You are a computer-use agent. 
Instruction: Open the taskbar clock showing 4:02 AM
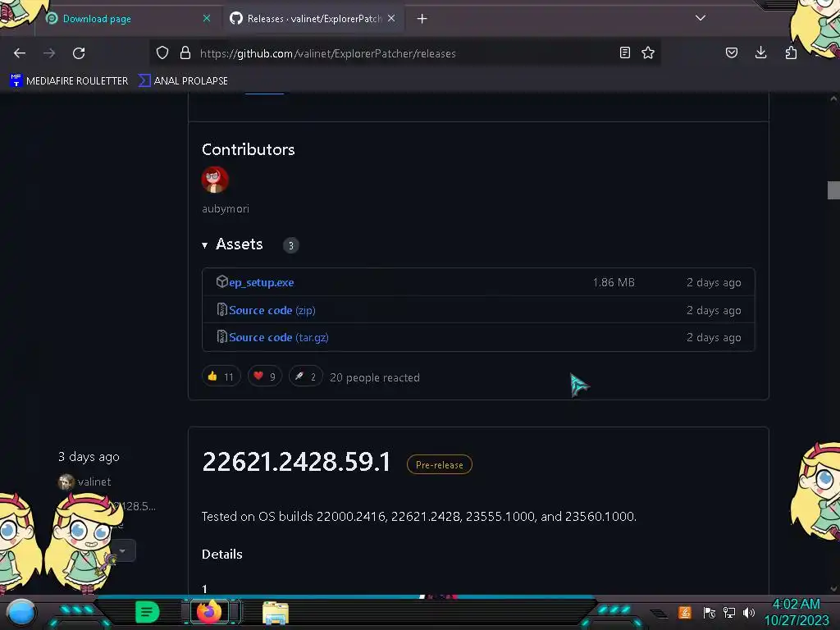coord(796,612)
